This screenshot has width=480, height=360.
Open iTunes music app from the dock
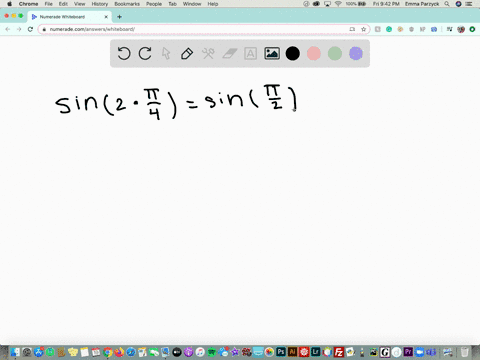coord(200,352)
